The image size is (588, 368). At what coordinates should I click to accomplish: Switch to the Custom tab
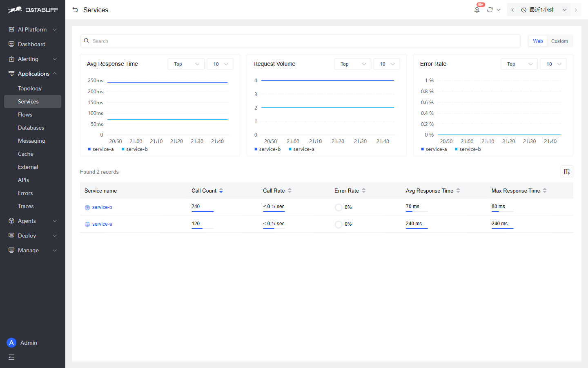[x=559, y=41]
